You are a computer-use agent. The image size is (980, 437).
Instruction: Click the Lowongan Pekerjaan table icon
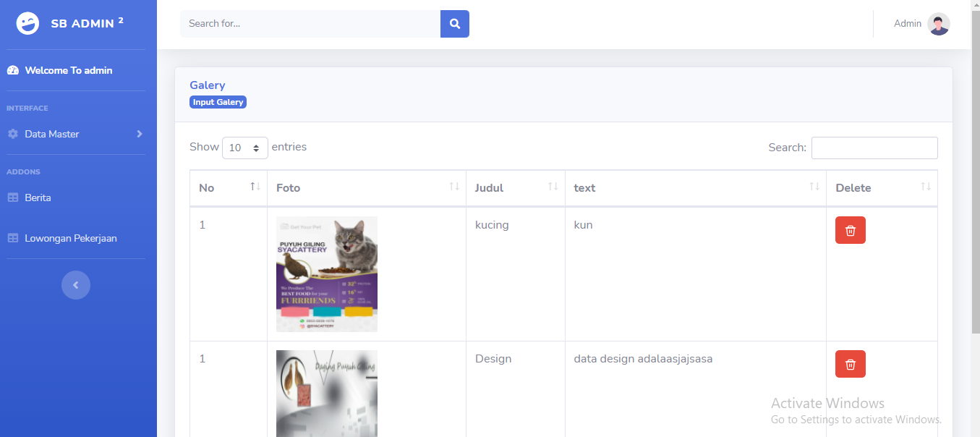pyautogui.click(x=13, y=238)
